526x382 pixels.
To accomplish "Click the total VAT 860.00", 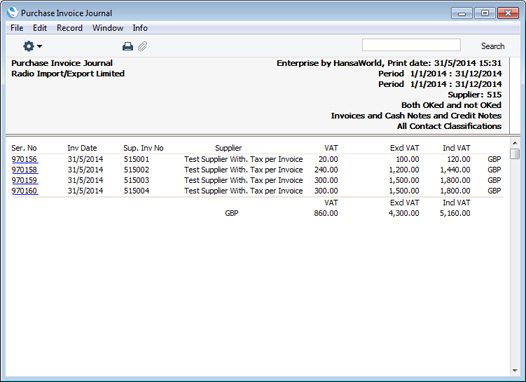I will coord(326,213).
